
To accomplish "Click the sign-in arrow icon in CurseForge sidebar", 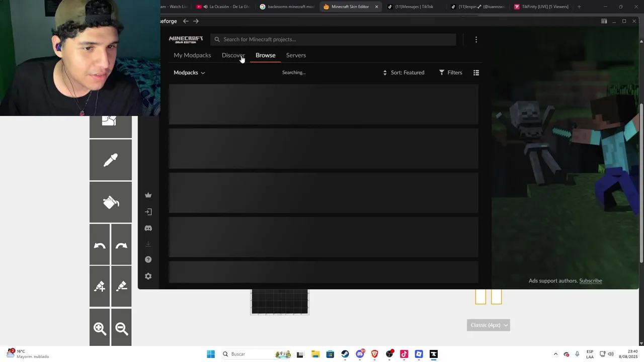I will (148, 212).
